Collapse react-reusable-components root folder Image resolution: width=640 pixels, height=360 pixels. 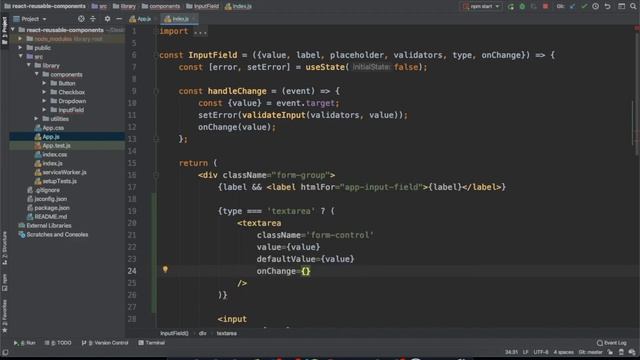click(13, 30)
